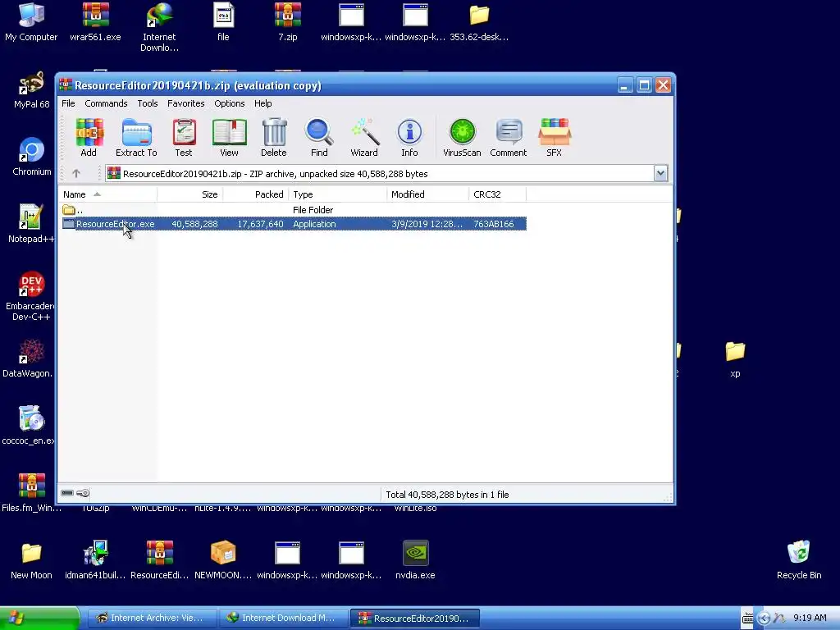Add an archive Comment
This screenshot has width=840, height=630.
pyautogui.click(x=509, y=138)
